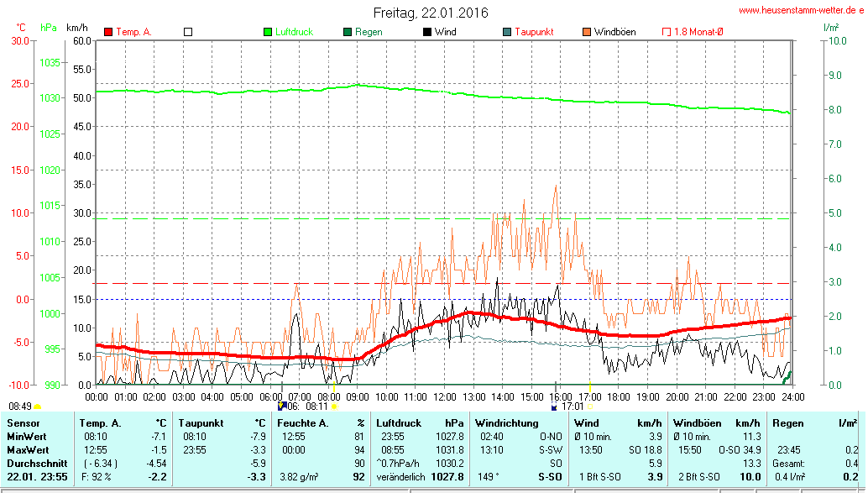Open the www.heusenstamm-wetter.de link

tap(801, 10)
